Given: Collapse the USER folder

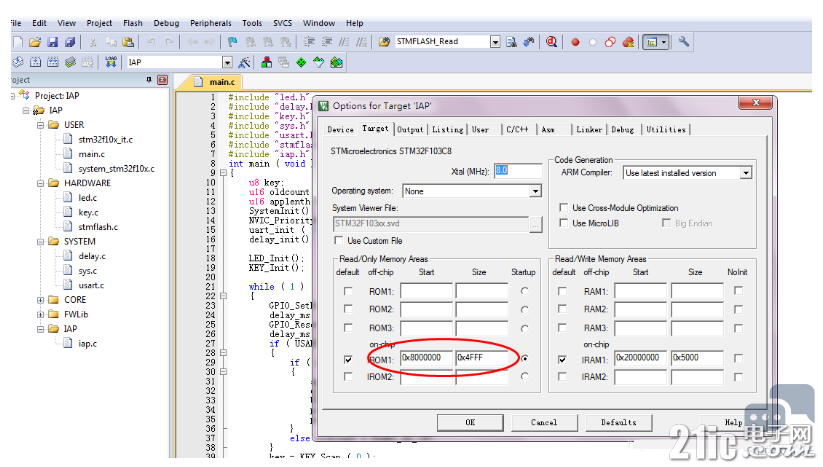Looking at the screenshot, I should (40, 125).
